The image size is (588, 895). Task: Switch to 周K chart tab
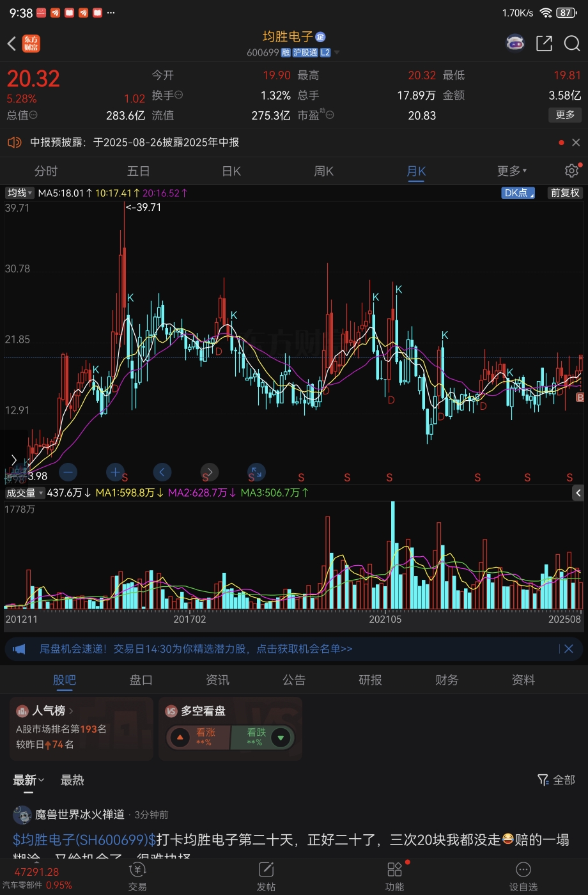tap(323, 171)
